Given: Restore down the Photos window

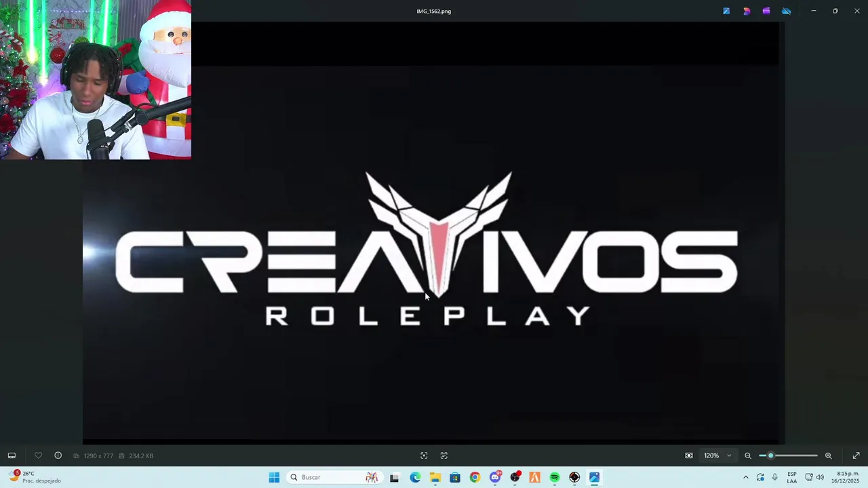Looking at the screenshot, I should click(x=835, y=11).
